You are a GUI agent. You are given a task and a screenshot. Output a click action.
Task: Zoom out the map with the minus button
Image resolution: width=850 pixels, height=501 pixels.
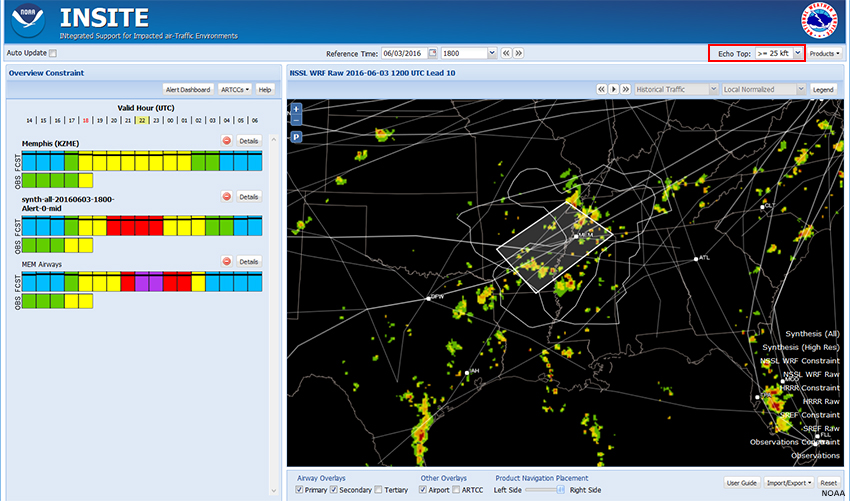coord(296,119)
